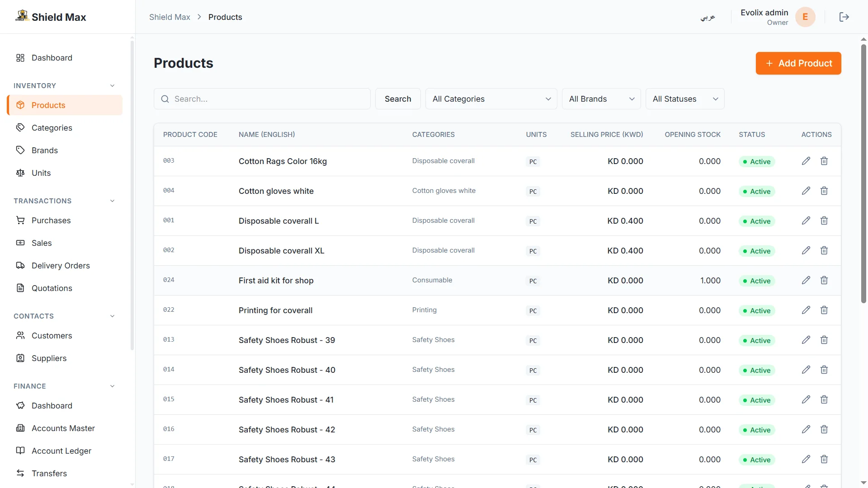
Task: Navigate to Purchases
Action: pyautogui.click(x=65, y=220)
